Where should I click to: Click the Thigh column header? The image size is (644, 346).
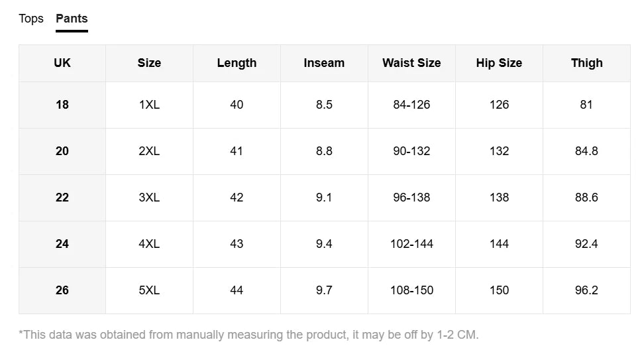586,63
